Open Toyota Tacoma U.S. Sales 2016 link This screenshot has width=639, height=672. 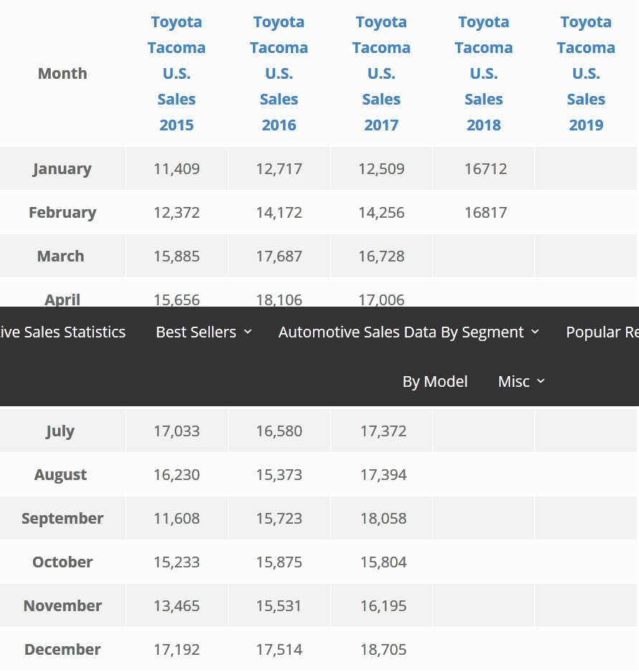[279, 73]
